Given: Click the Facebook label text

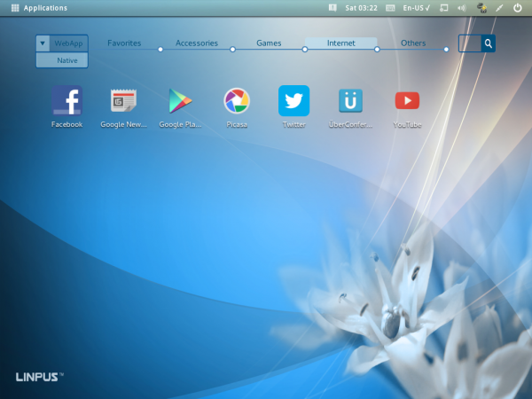Looking at the screenshot, I should (x=66, y=124).
